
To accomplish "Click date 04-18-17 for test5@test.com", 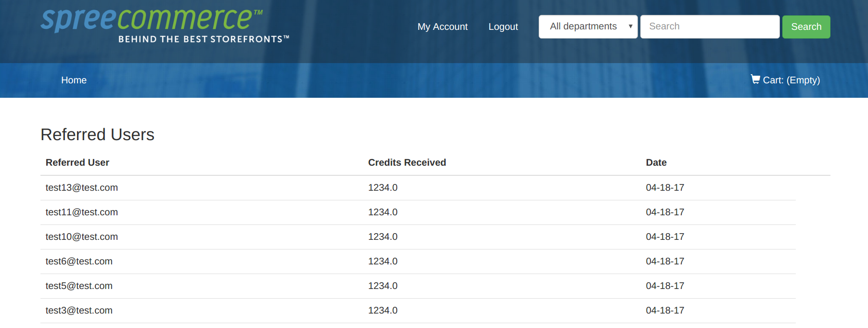I will tap(665, 286).
